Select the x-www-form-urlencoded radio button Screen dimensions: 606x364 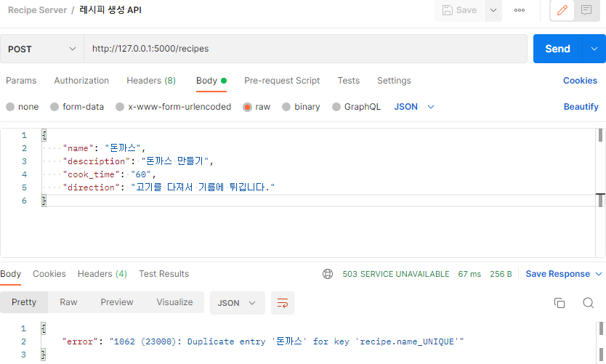tap(120, 107)
